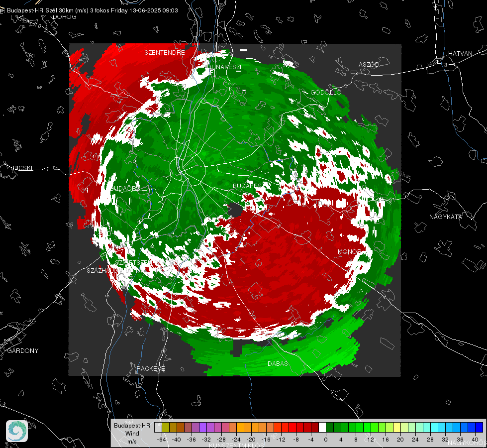The height and width of the screenshot is (448, 487).
Task: Click the NAGYKÁTA city label
Action: [x=446, y=217]
